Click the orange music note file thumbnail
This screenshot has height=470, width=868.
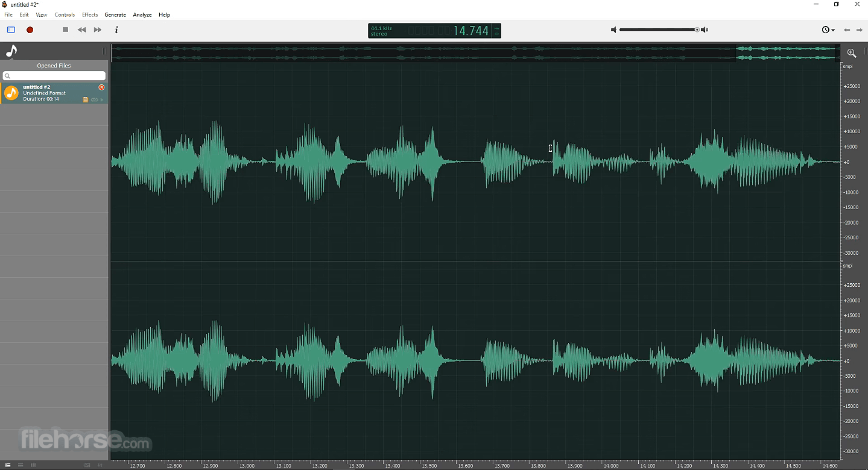[x=11, y=93]
